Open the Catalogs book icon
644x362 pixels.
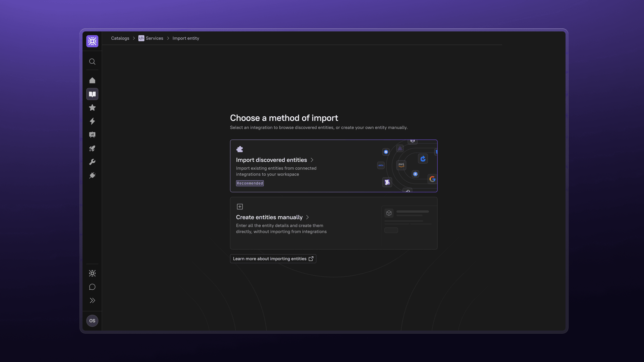(92, 94)
